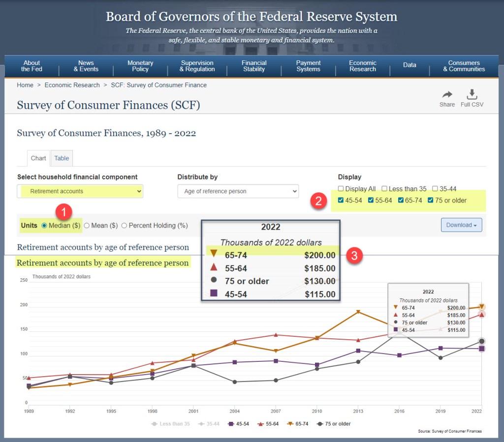Click the Home breadcrumb link
Image resolution: width=504 pixels, height=442 pixels.
tap(25, 85)
